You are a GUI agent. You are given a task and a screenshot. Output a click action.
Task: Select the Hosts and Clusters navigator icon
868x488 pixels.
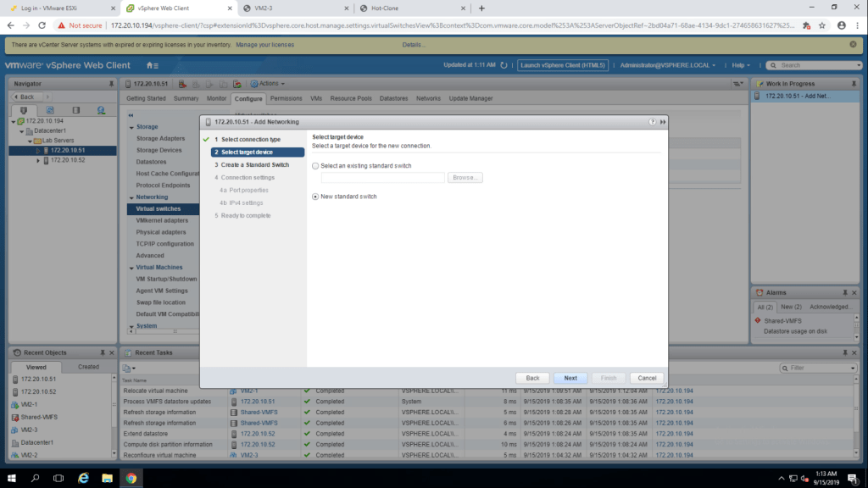24,110
